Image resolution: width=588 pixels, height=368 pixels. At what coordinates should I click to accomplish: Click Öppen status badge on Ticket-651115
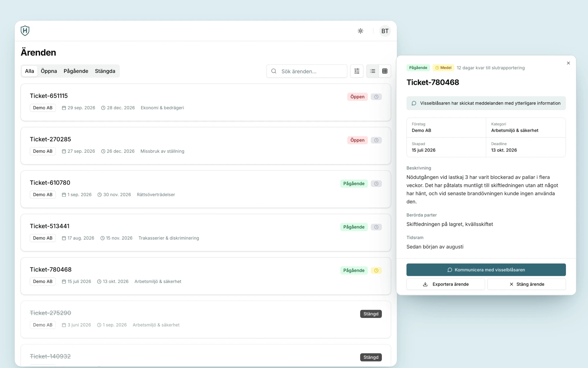(x=357, y=97)
